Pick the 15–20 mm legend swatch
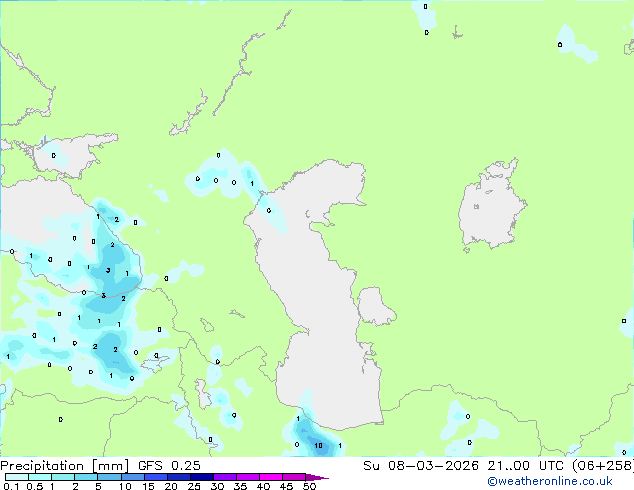 tap(155, 477)
